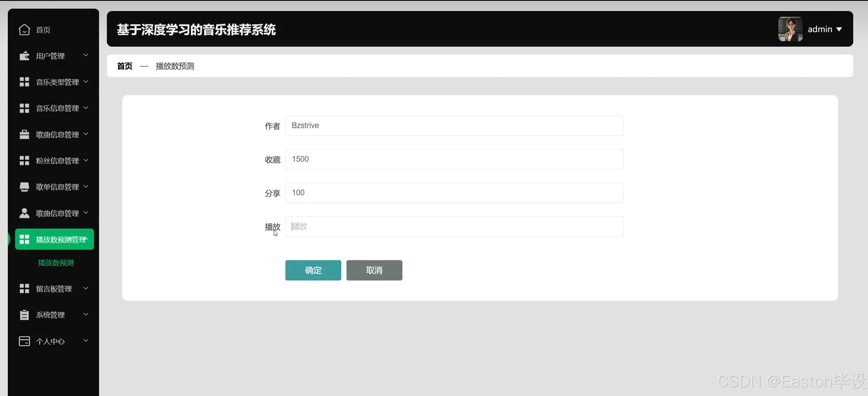Click the home house icon in sidebar
The image size is (868, 396).
[x=24, y=30]
